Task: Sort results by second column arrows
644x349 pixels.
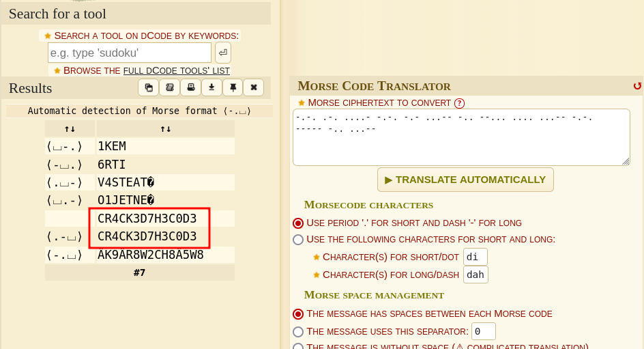Action: (165, 128)
